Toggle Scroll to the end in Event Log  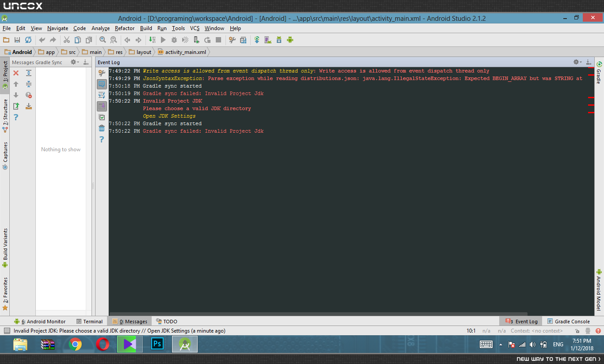tap(102, 106)
